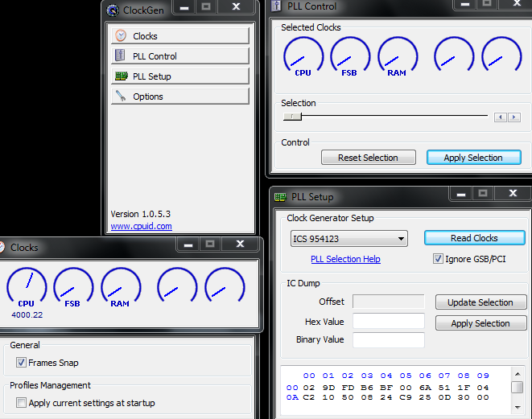This screenshot has height=419, width=532.
Task: Open the Clocks panel from ClockGen menu
Action: [x=180, y=36]
